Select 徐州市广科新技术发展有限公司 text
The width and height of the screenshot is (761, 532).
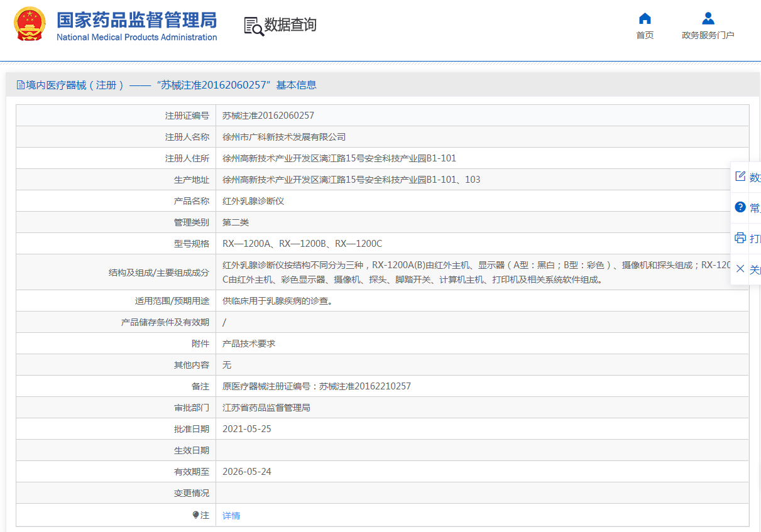click(284, 137)
